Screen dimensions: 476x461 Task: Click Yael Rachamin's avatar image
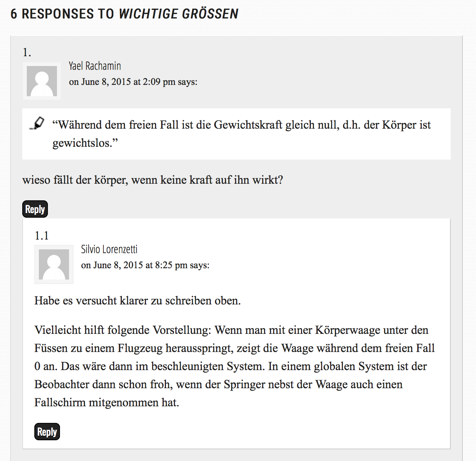pos(42,81)
